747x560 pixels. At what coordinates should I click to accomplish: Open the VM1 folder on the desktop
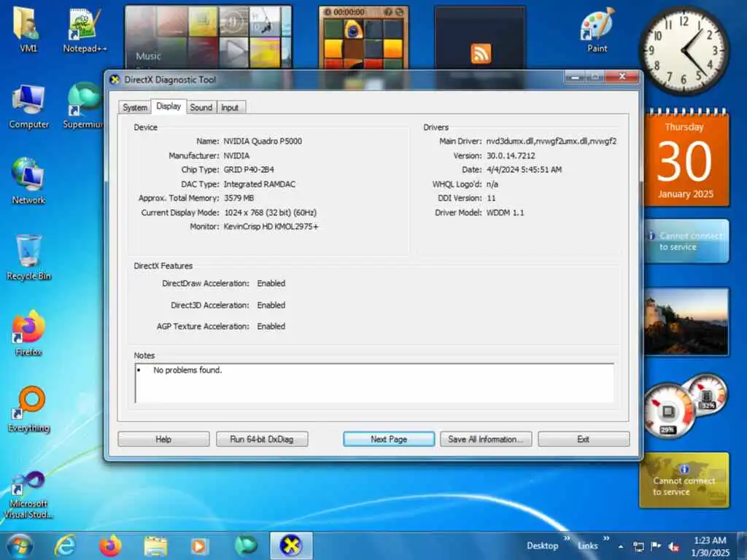coord(28,29)
